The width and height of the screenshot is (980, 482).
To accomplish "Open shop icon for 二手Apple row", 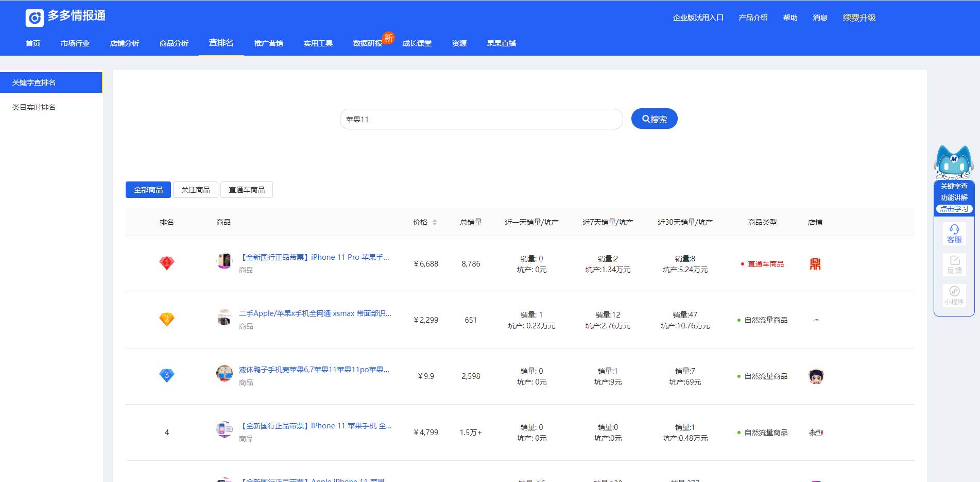I will (816, 320).
